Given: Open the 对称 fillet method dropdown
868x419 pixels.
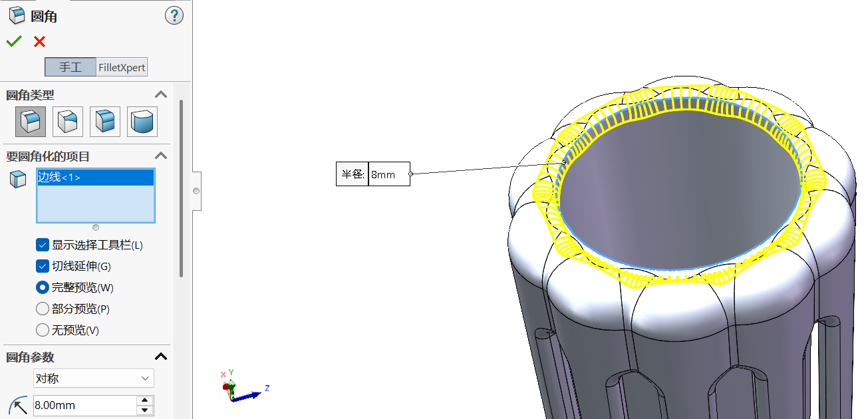Looking at the screenshot, I should (x=94, y=378).
